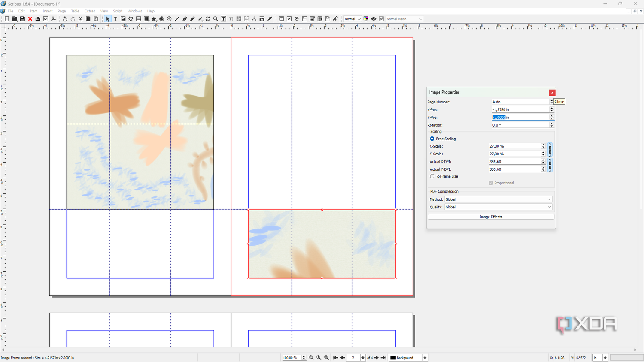Open the Windows menu
The height and width of the screenshot is (362, 644).
[135, 11]
